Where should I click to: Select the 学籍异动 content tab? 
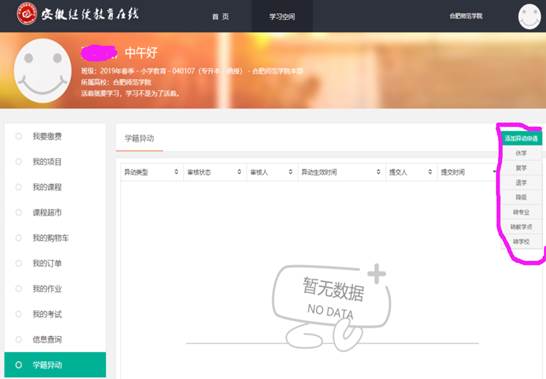139,138
